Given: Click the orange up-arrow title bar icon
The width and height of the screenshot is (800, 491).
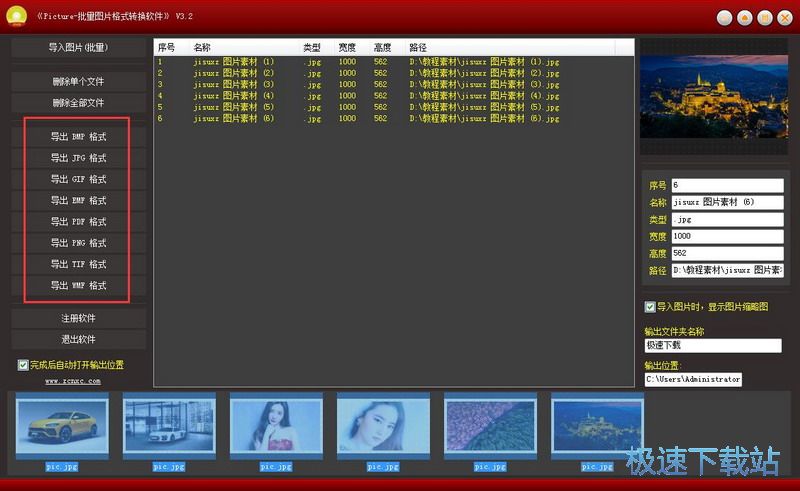Looking at the screenshot, I should coord(745,18).
